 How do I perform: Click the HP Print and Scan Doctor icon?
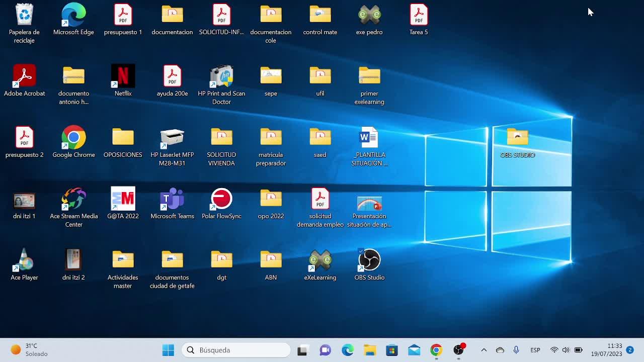tap(221, 76)
